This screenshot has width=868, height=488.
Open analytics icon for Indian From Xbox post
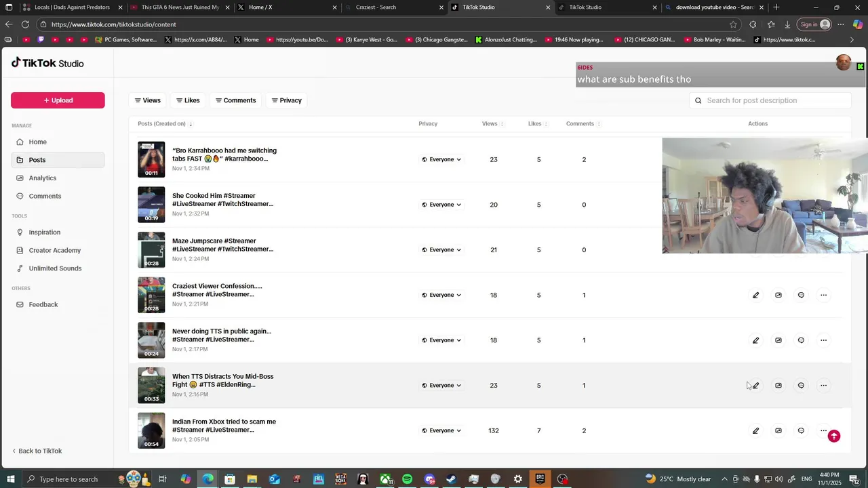[x=778, y=430]
